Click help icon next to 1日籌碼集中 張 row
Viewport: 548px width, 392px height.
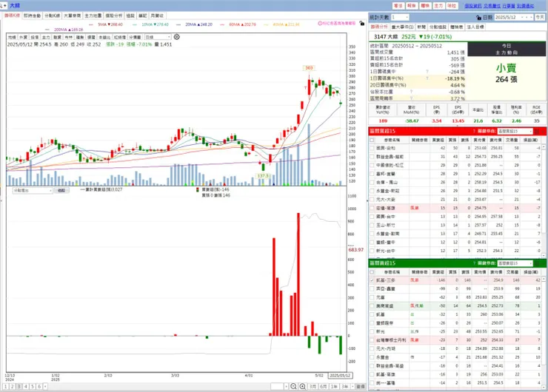click(x=427, y=72)
